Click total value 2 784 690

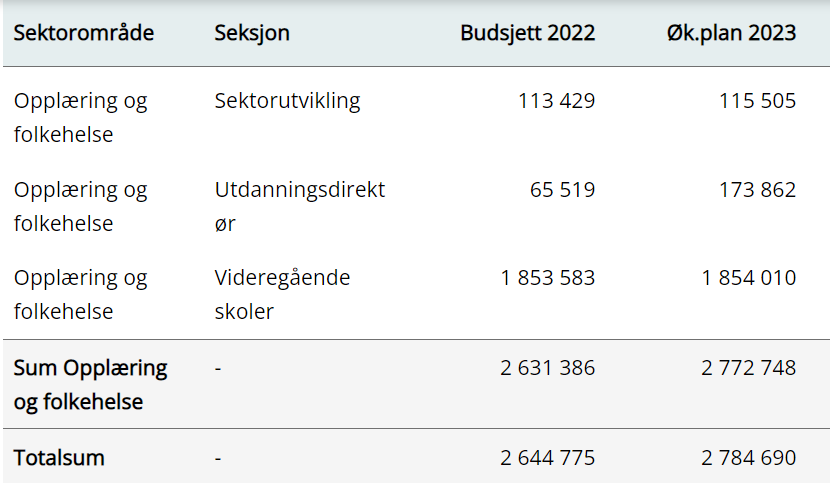coord(749,458)
